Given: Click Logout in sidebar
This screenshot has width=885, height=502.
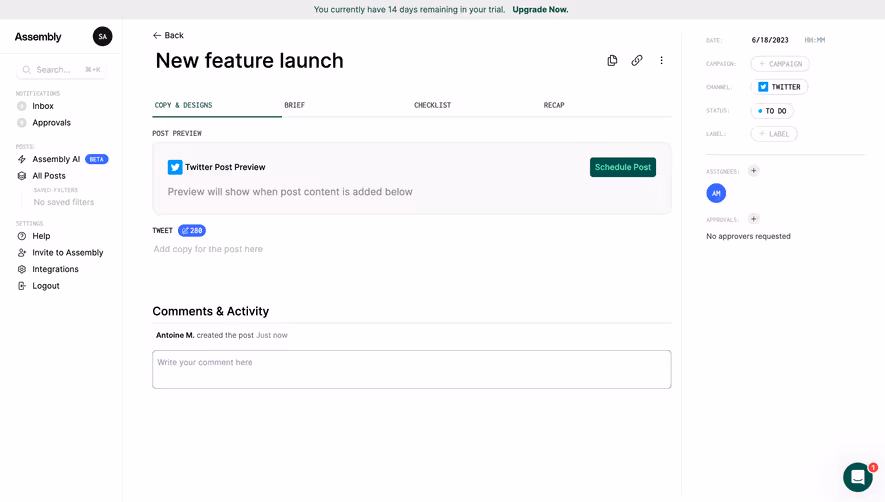Looking at the screenshot, I should [x=45, y=286].
